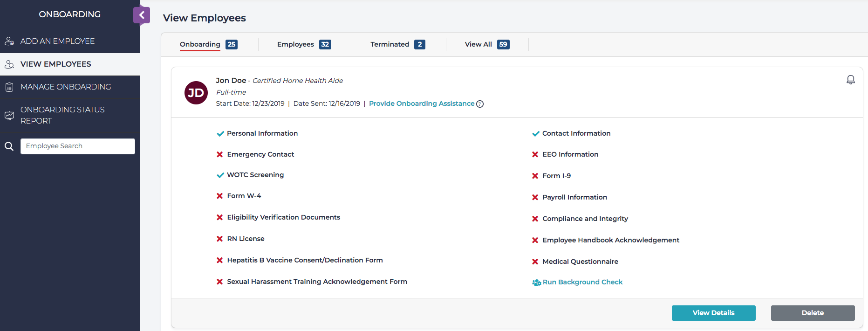Click the notification bell icon
868x331 pixels.
pos(850,80)
